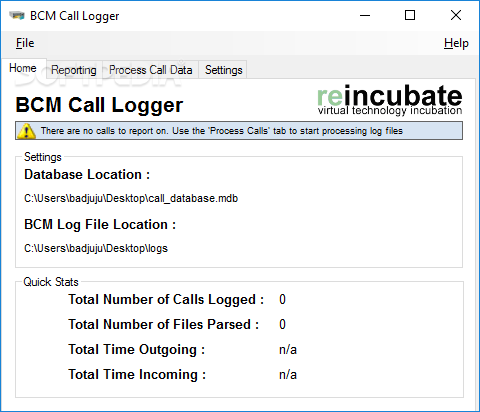Click the Total Time Outgoing n/a value
The width and height of the screenshot is (480, 412).
pos(288,349)
